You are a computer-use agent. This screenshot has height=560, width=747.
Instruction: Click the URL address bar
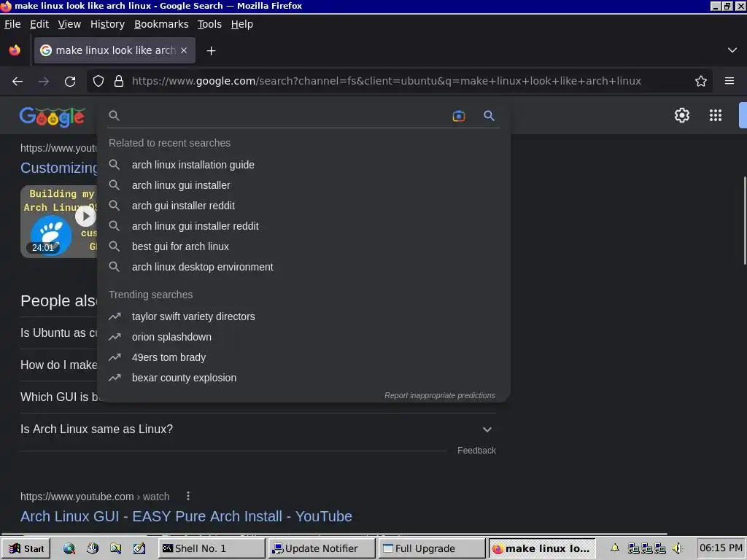click(387, 81)
